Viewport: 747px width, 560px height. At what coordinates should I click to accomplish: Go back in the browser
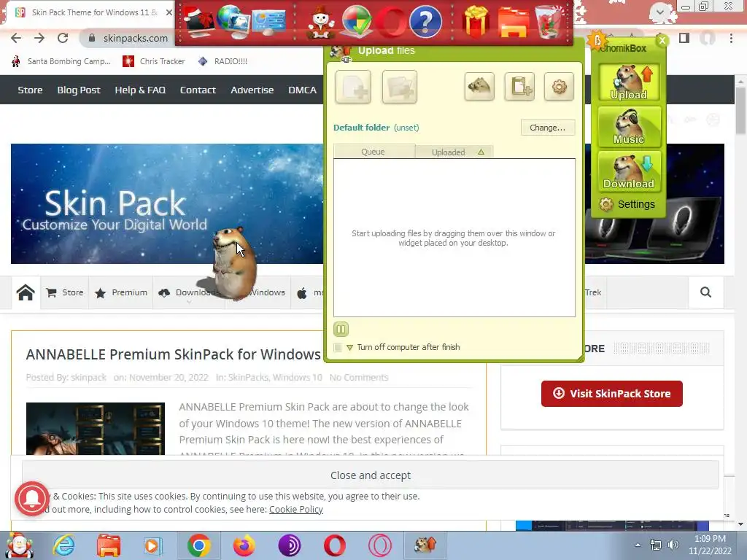[x=16, y=38]
